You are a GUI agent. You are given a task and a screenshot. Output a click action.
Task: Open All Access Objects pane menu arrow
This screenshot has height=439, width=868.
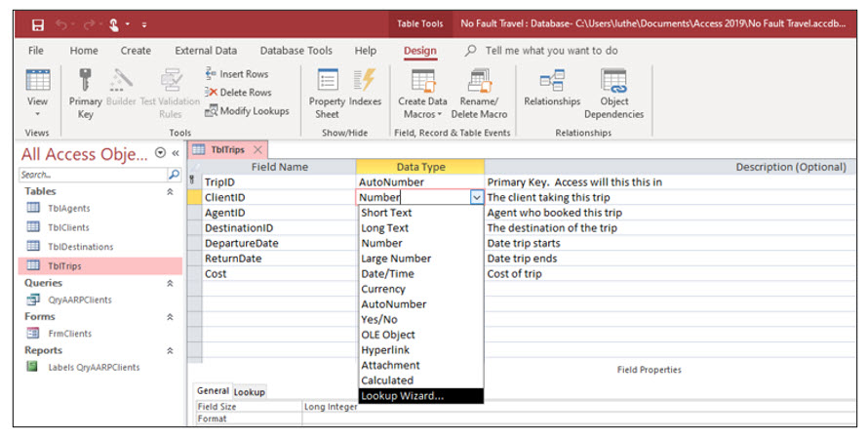click(160, 153)
